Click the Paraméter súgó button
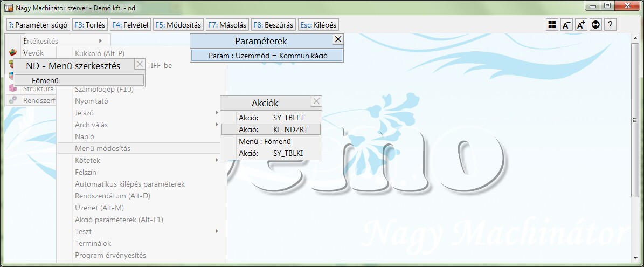Viewport: 644px width, 267px height. click(x=38, y=25)
